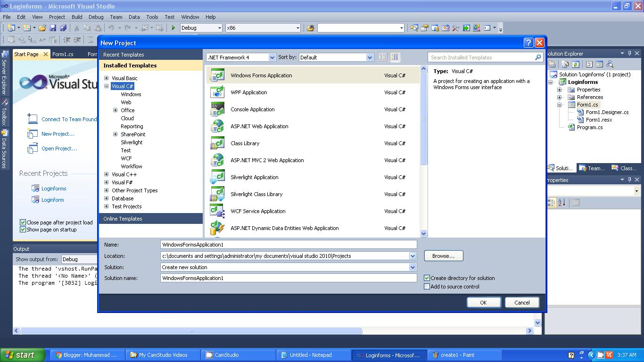The height and width of the screenshot is (362, 644).
Task: Open the Solution combo box showing Create new solution
Action: tap(413, 267)
